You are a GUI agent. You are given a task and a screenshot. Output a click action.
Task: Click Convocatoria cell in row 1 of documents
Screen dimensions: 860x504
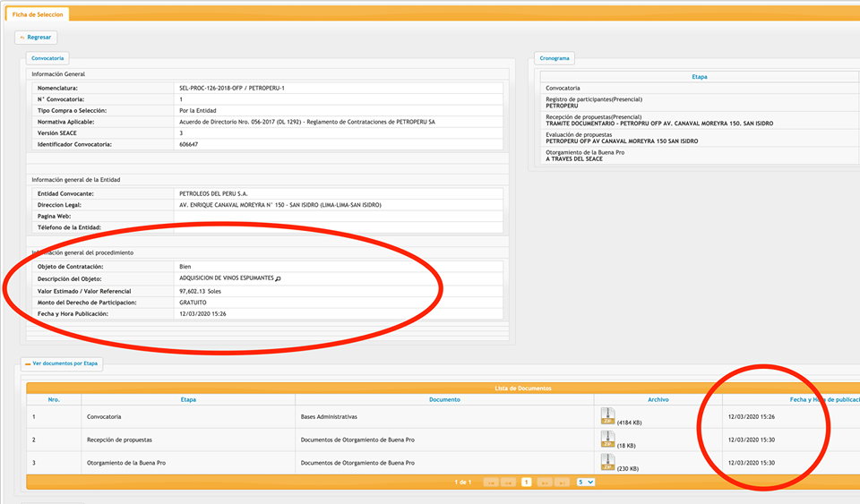(188, 416)
